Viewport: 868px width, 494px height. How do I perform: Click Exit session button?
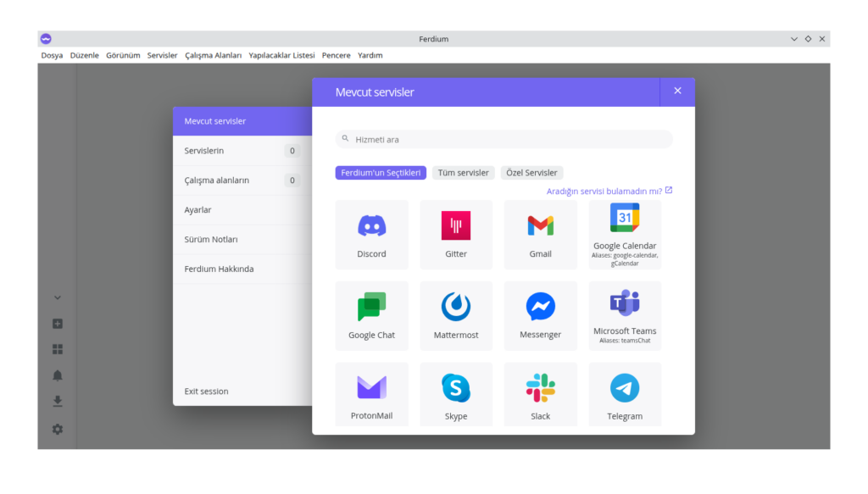click(206, 391)
